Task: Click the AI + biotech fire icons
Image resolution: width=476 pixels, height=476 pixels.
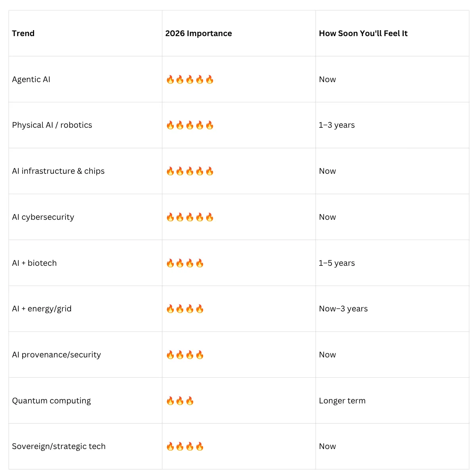Action: 185,263
